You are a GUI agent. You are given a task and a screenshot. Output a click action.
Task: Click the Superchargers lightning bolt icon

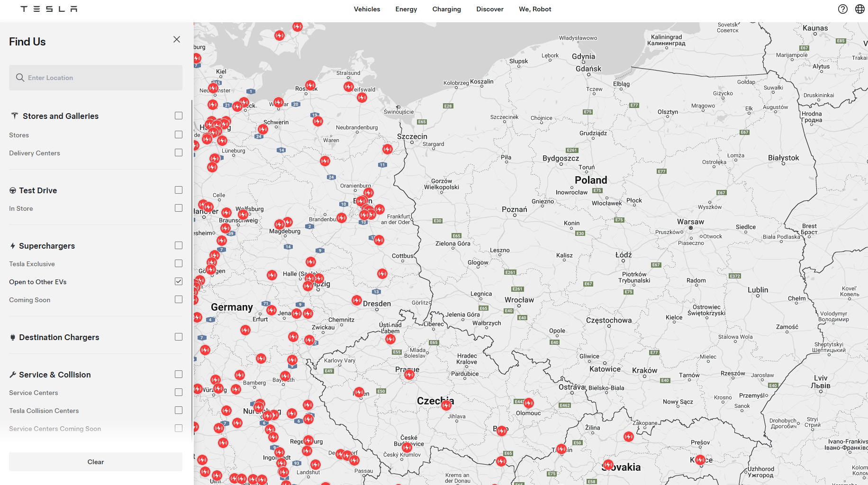tap(13, 246)
